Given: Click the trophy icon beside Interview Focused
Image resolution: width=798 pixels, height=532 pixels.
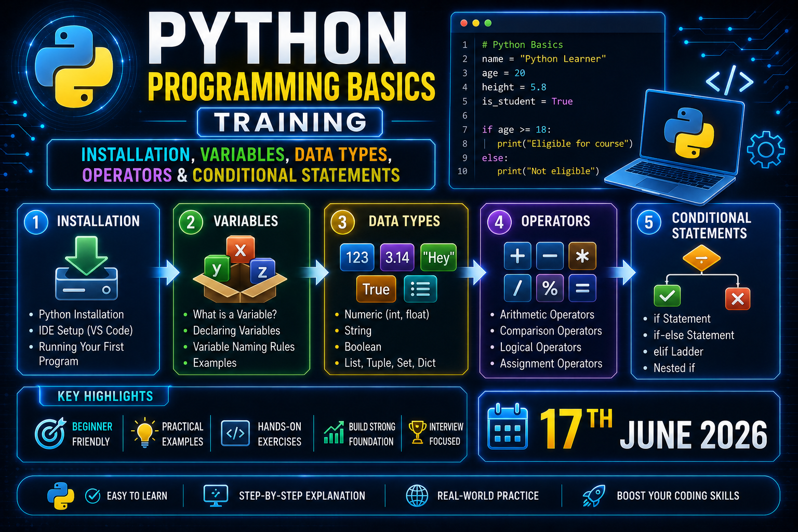Looking at the screenshot, I should (417, 432).
